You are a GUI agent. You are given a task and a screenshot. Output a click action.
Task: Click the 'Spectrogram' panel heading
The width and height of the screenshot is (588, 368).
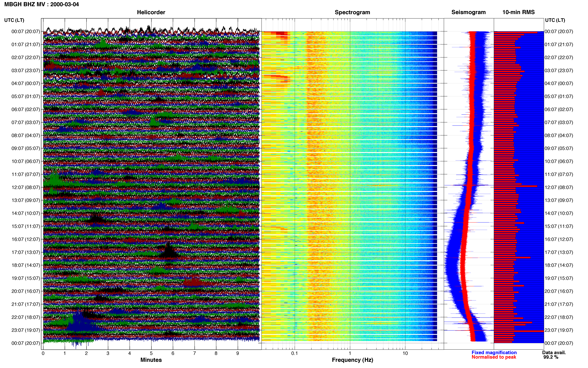click(352, 12)
